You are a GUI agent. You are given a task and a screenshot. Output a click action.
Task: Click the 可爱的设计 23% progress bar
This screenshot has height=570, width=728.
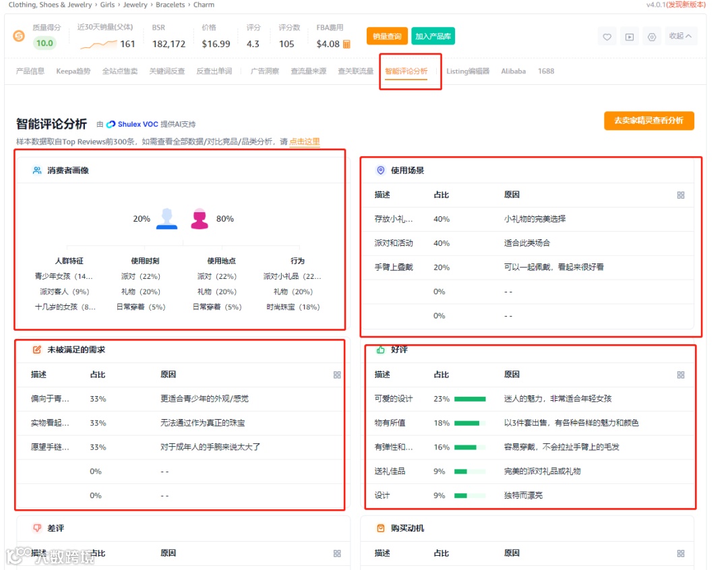470,398
